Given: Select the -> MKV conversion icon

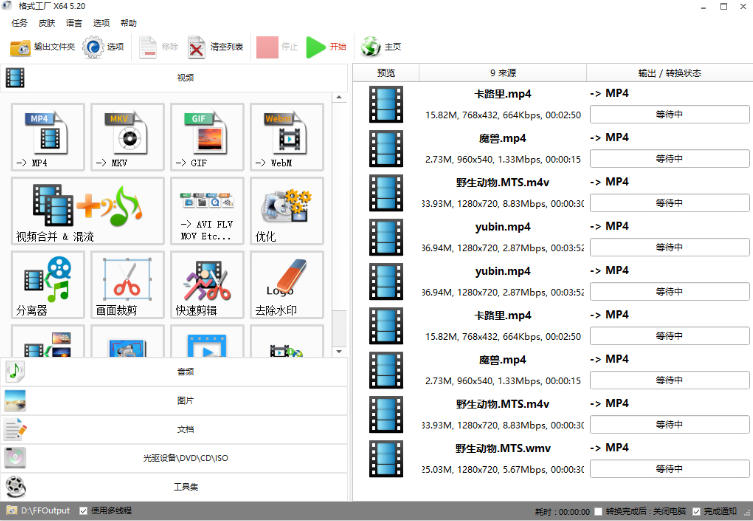Looking at the screenshot, I should [127, 137].
